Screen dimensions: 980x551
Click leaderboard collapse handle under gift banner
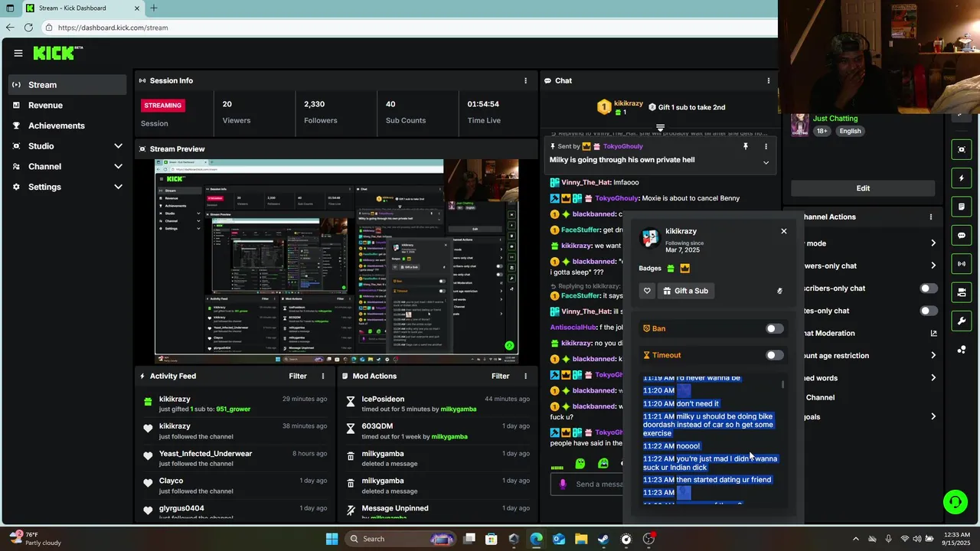[660, 127]
